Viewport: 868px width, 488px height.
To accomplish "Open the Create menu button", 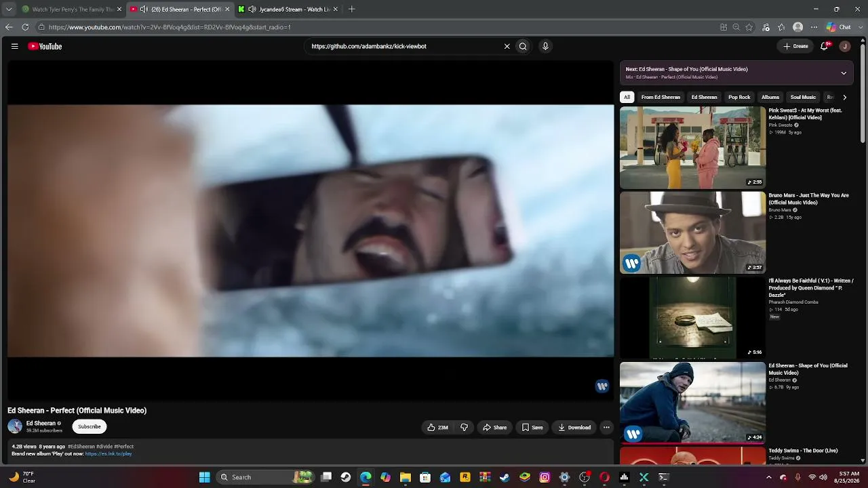I will pos(795,46).
